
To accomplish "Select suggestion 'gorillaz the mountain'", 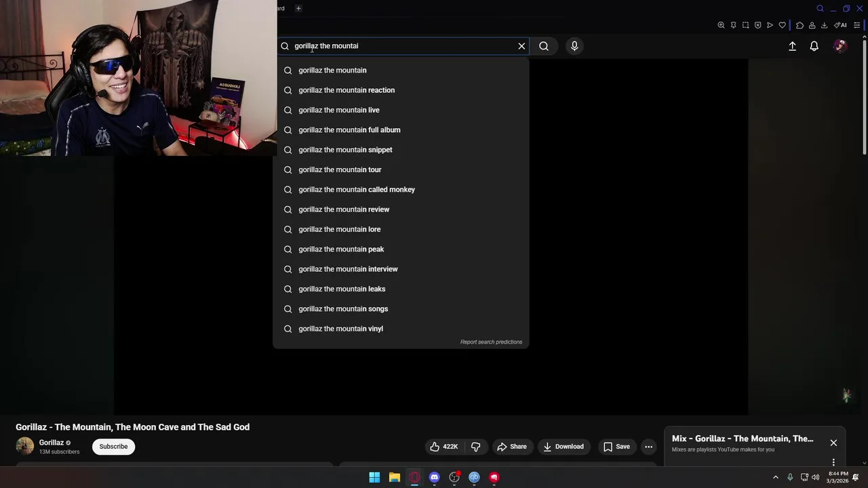I will 401,70.
